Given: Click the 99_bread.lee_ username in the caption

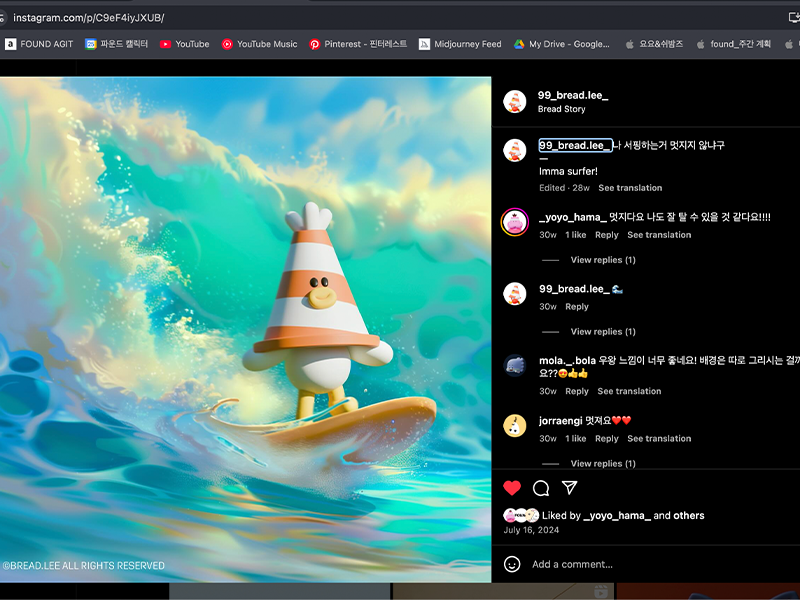Looking at the screenshot, I should 574,145.
